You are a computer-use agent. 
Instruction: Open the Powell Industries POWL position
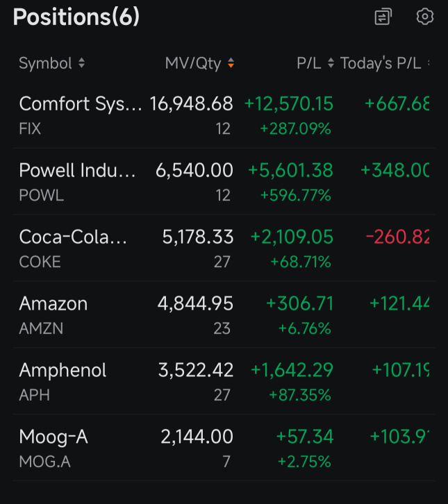[x=224, y=182]
